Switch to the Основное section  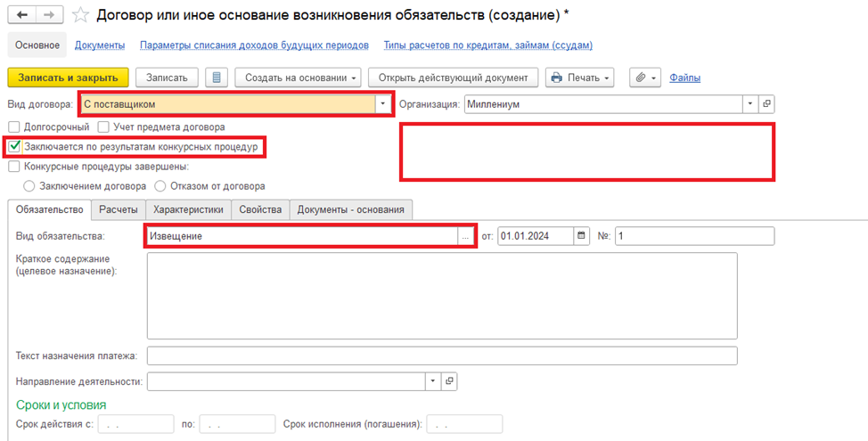coord(37,45)
